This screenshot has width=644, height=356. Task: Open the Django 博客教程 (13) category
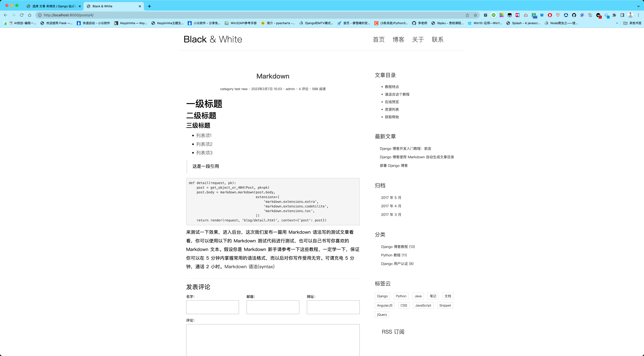pyautogui.click(x=398, y=247)
